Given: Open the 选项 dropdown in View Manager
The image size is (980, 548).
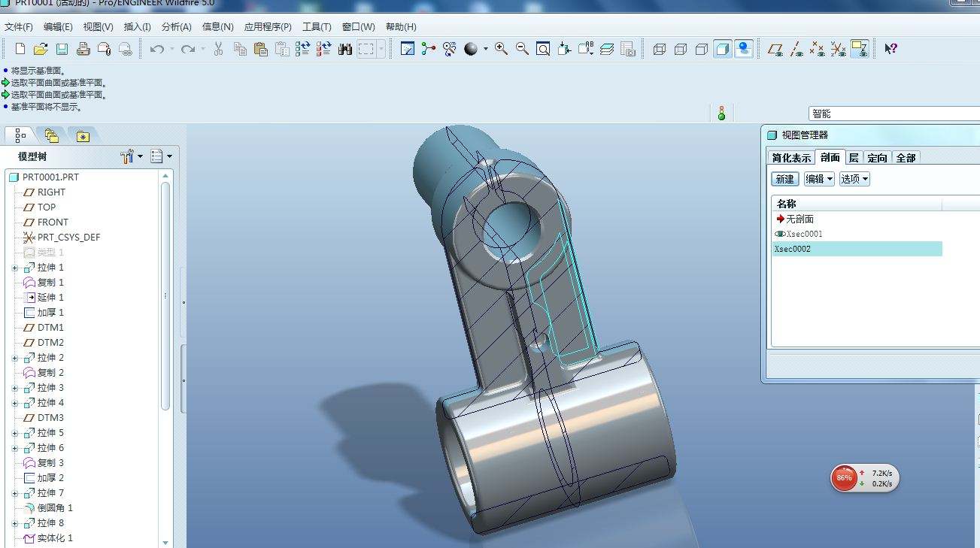Looking at the screenshot, I should click(854, 179).
